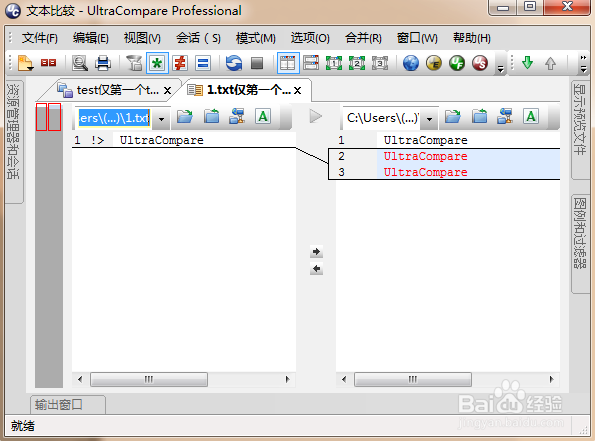595x441 pixels.
Task: Open the 视图(V) menu
Action: pyautogui.click(x=142, y=38)
